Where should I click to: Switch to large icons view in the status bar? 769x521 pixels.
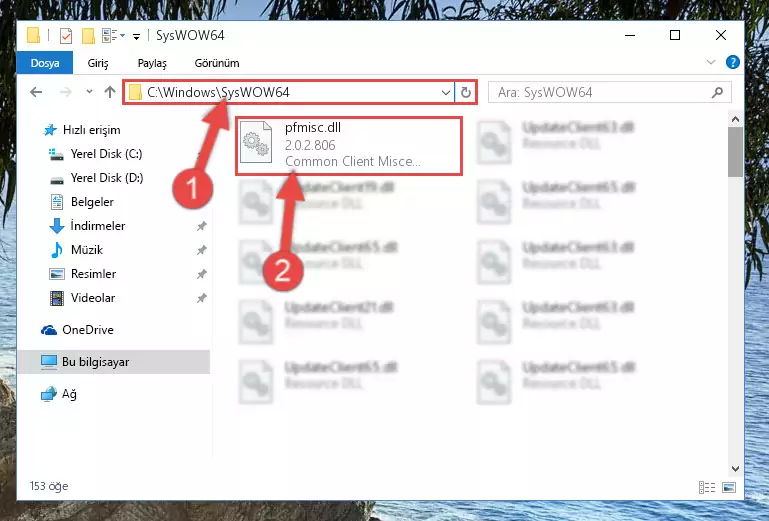pyautogui.click(x=729, y=487)
